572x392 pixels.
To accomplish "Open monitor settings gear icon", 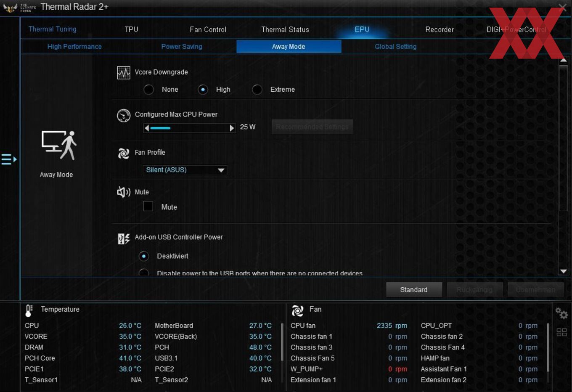I will point(561,313).
